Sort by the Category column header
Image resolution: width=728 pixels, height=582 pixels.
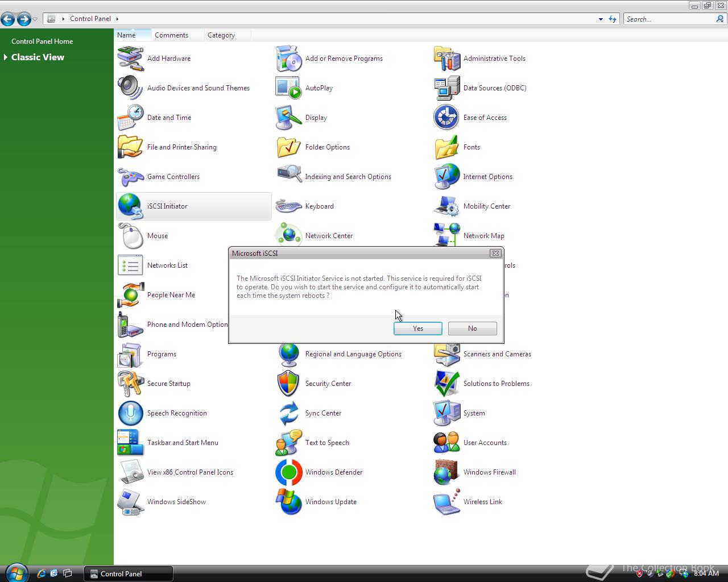(227, 35)
